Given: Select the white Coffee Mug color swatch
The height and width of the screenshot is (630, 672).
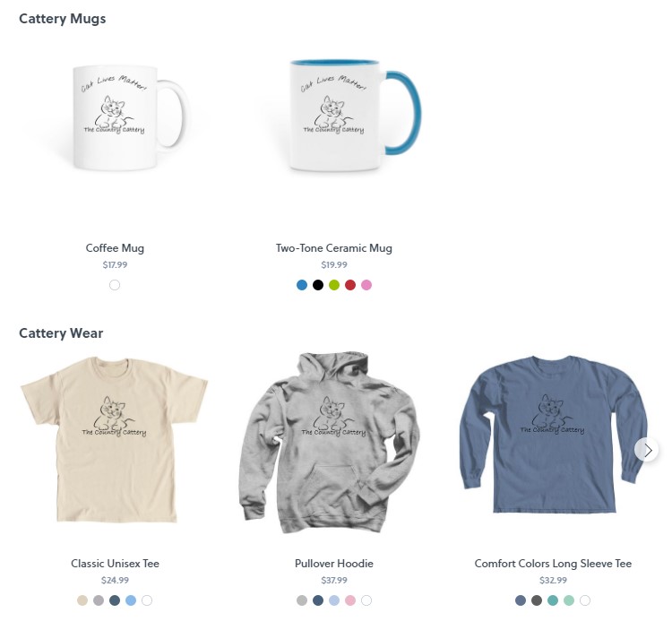Looking at the screenshot, I should [x=115, y=285].
